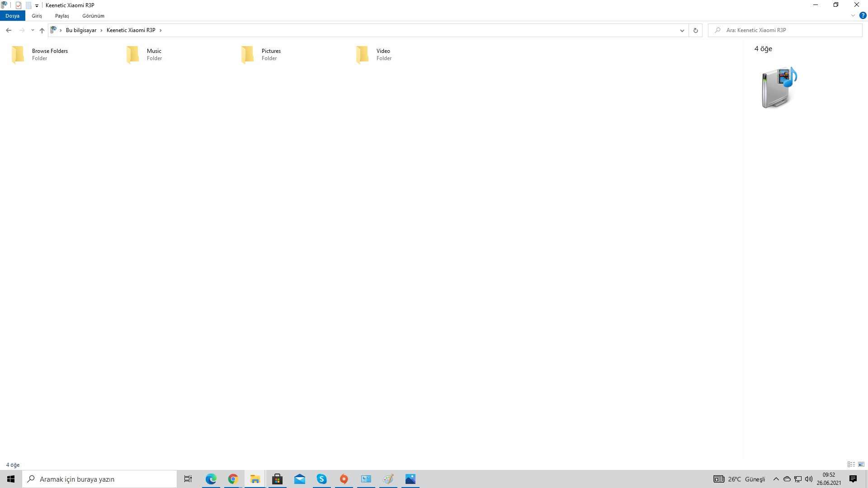Open Mail app from taskbar

coord(299,479)
